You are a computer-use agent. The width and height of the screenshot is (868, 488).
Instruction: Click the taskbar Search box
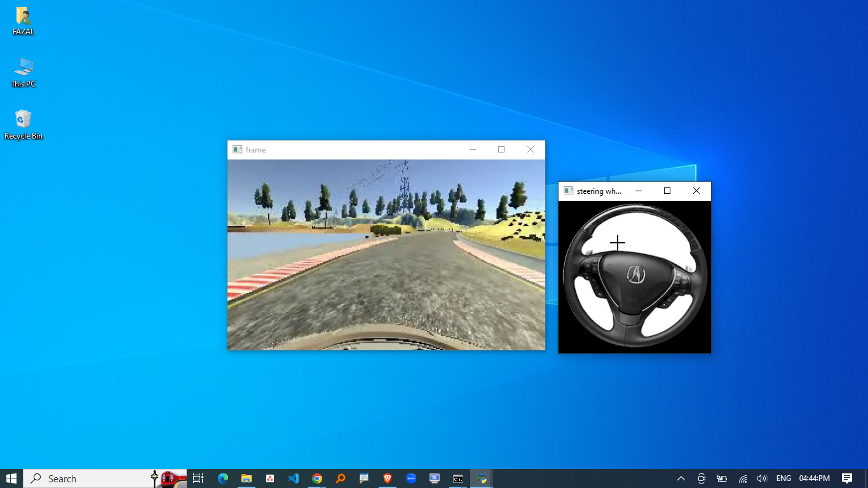point(105,478)
